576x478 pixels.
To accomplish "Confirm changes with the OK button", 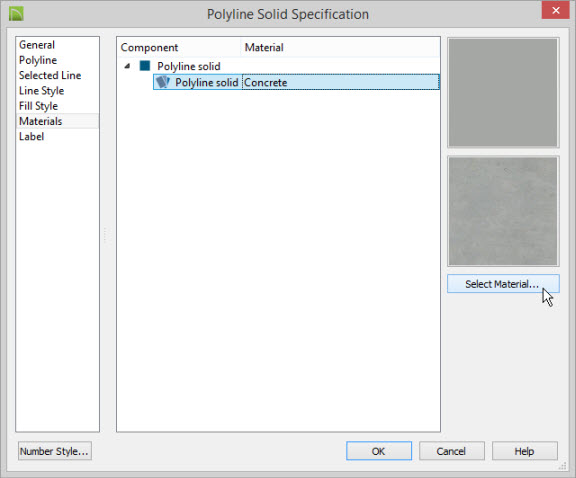I will click(379, 451).
